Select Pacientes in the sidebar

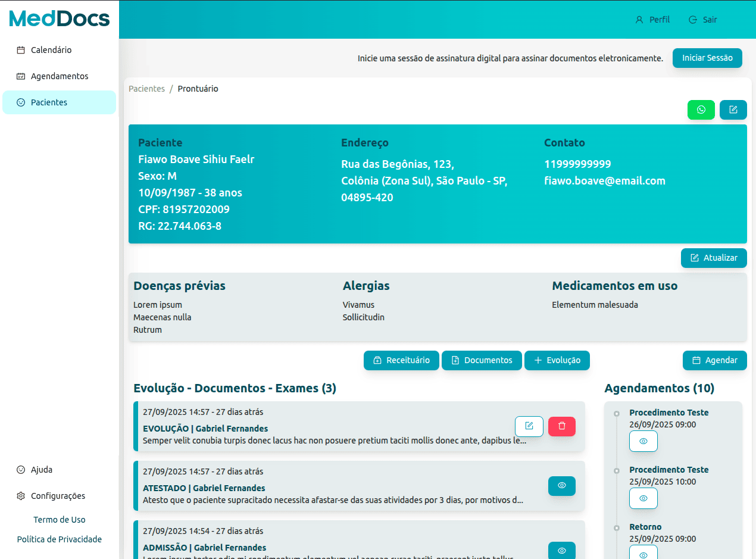[x=49, y=102]
